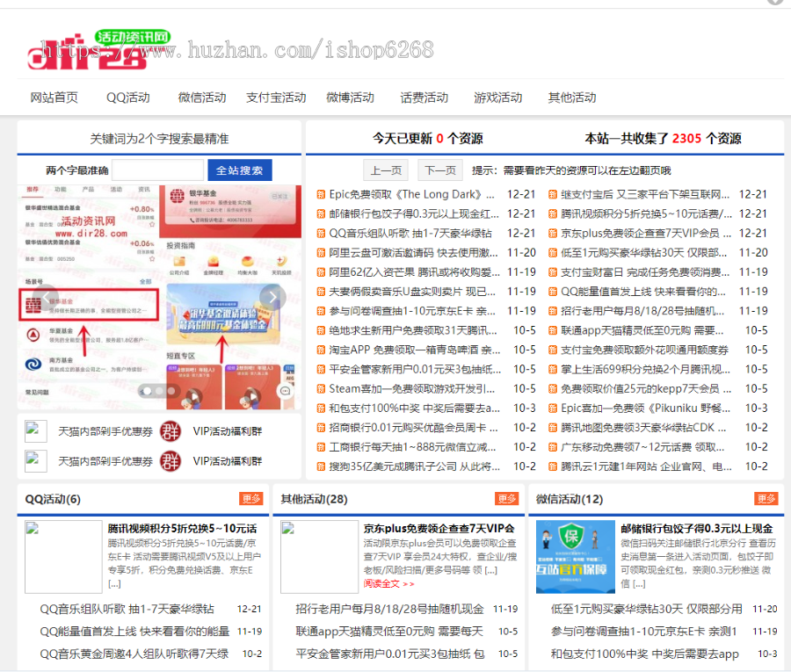The height and width of the screenshot is (672, 791).
Task: Open 其他活动 nav item
Action: pyautogui.click(x=572, y=98)
